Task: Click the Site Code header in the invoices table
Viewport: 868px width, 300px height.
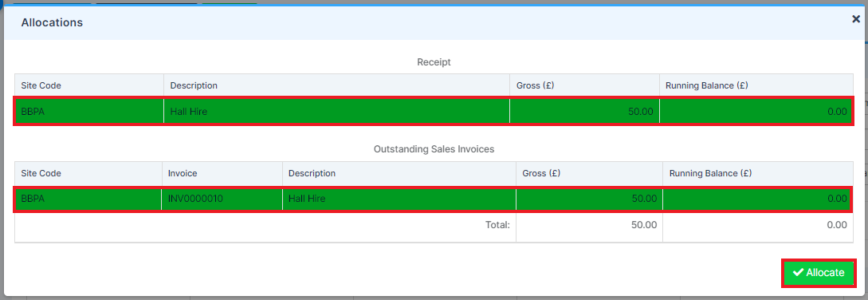Action: click(41, 173)
